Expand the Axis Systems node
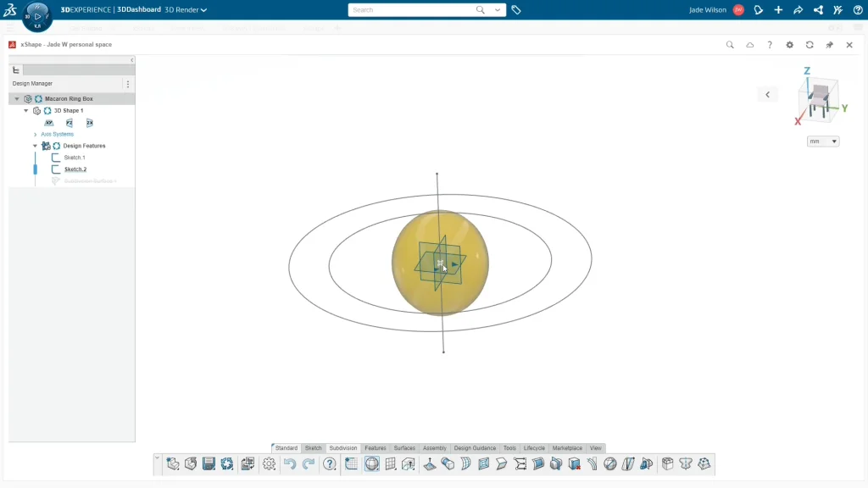This screenshot has height=488, width=868. coord(35,134)
